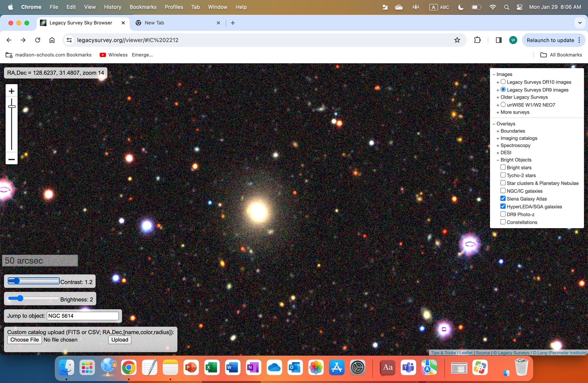The height and width of the screenshot is (383, 588).
Task: Select Legacy Surveys DR10 images radio
Action: point(503,82)
